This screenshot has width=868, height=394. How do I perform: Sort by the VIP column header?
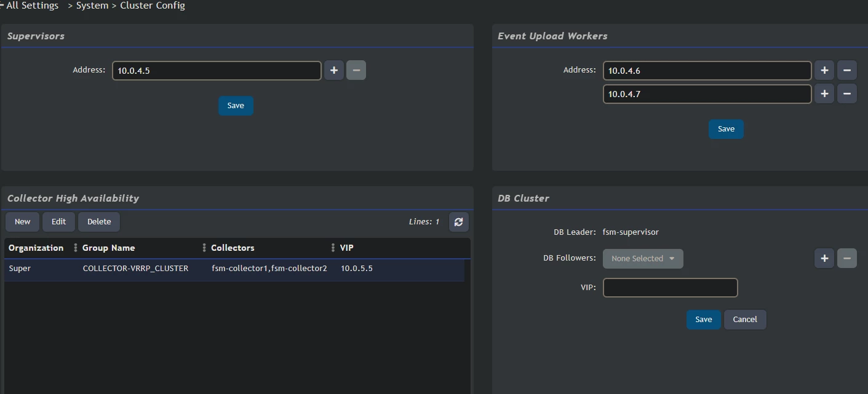pos(347,248)
